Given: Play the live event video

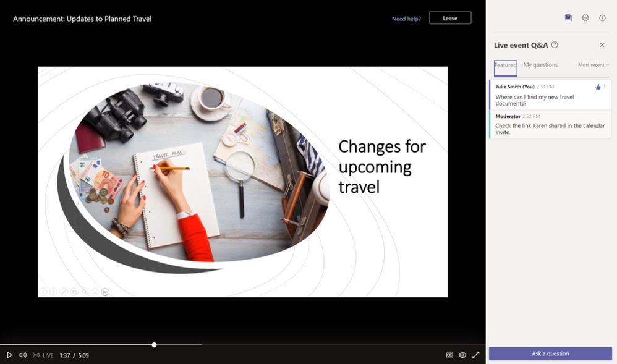Looking at the screenshot, I should pos(9,355).
